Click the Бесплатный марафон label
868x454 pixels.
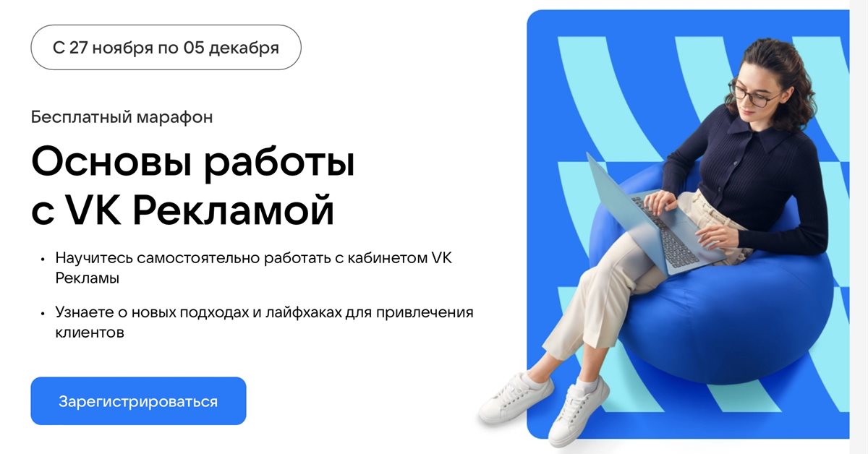click(x=122, y=117)
